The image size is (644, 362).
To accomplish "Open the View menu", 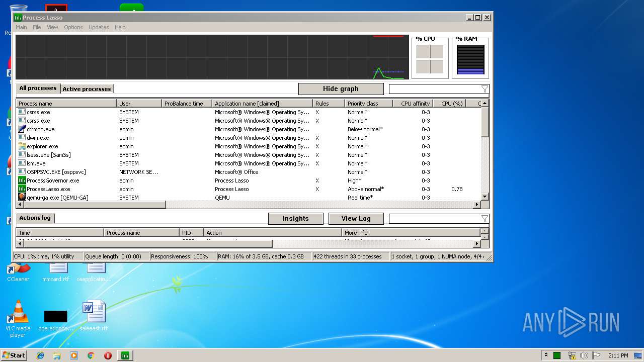I will [52, 27].
